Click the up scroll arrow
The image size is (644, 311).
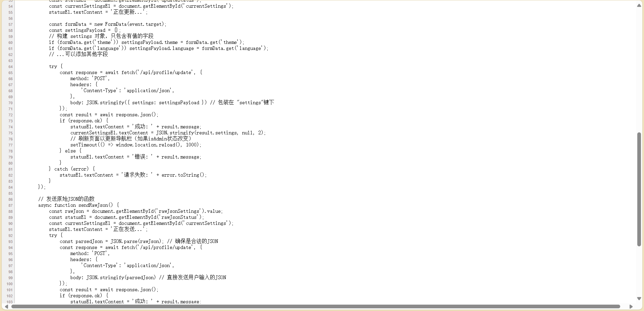[639, 5]
